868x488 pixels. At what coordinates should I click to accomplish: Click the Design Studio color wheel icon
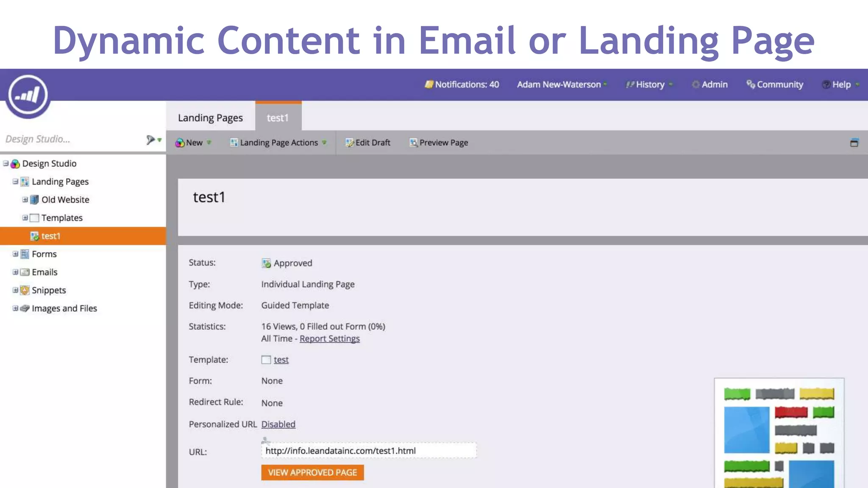[15, 164]
